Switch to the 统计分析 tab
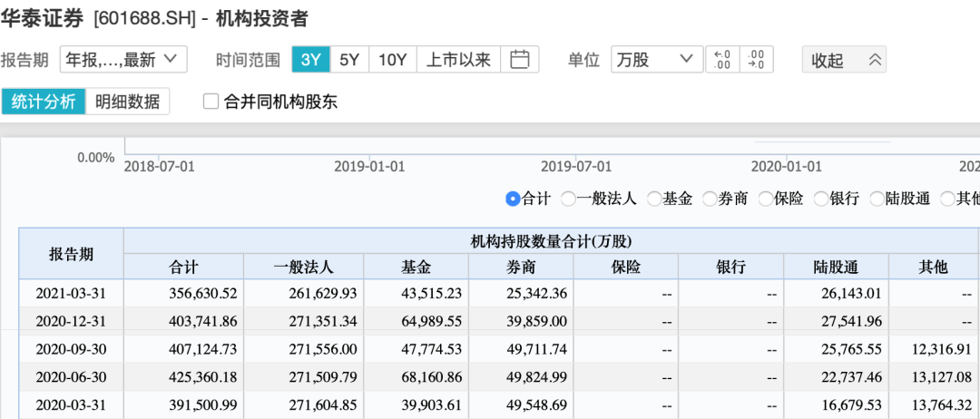Screen dimensions: 980x419 pos(44,102)
